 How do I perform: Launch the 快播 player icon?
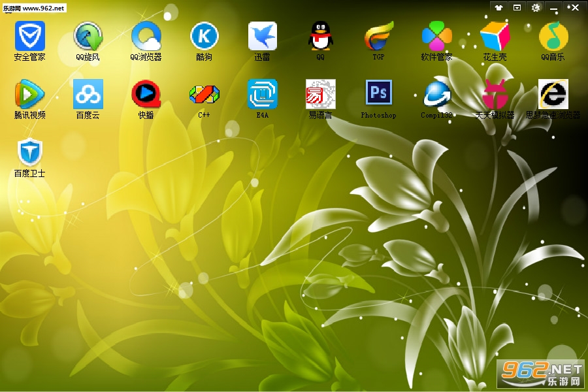pyautogui.click(x=146, y=94)
